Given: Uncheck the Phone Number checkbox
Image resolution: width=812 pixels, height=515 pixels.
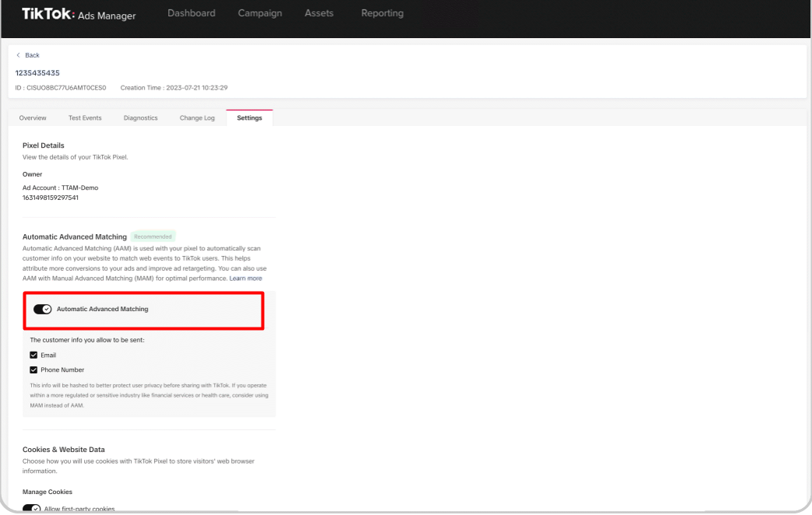Looking at the screenshot, I should 34,370.
